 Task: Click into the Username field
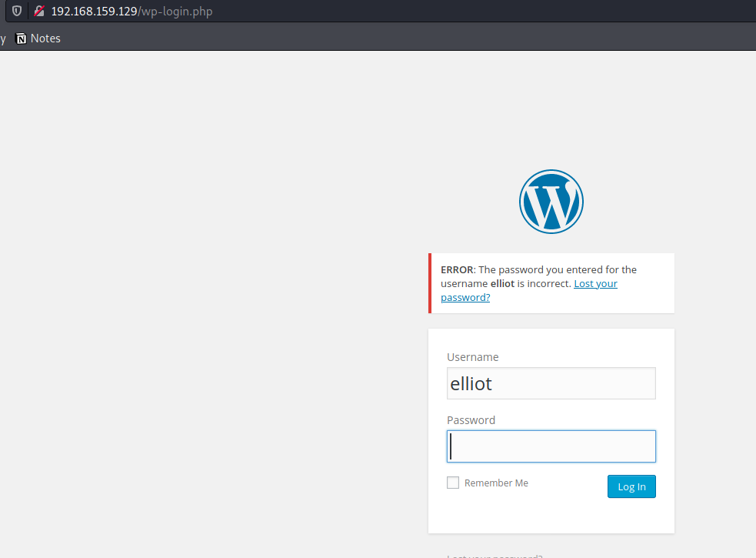click(551, 383)
